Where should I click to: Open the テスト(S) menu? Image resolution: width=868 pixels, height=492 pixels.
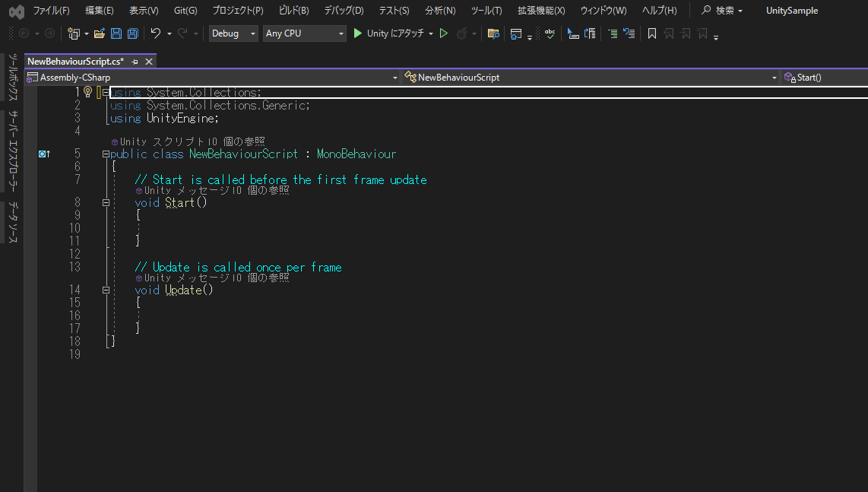[394, 11]
